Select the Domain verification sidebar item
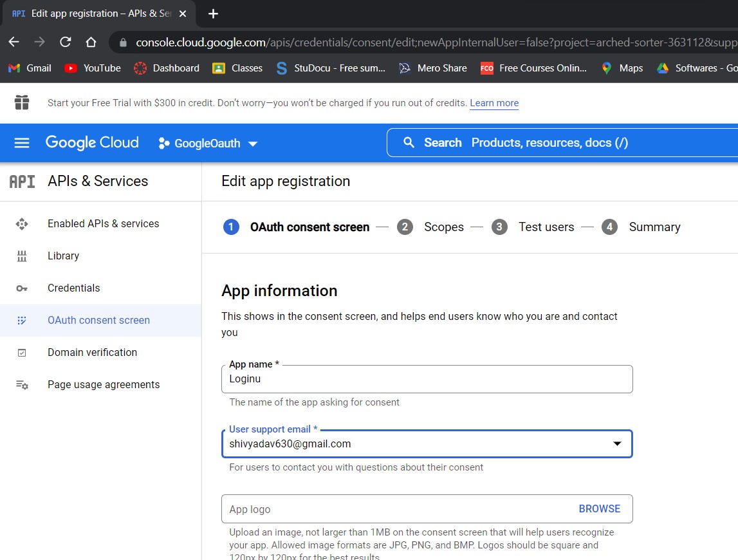 [x=91, y=352]
